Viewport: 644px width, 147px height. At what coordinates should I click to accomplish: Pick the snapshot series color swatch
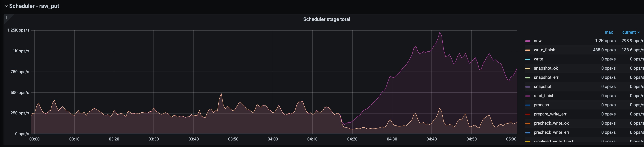(528, 87)
